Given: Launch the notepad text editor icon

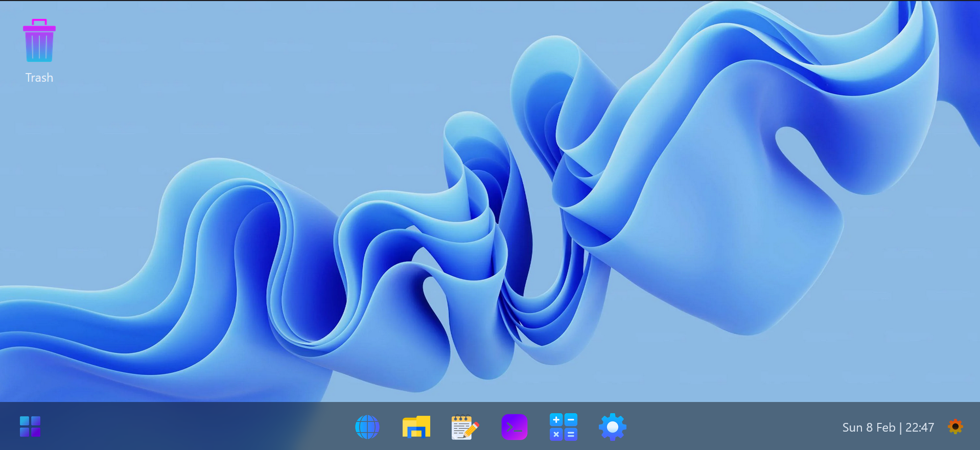Looking at the screenshot, I should pyautogui.click(x=464, y=427).
